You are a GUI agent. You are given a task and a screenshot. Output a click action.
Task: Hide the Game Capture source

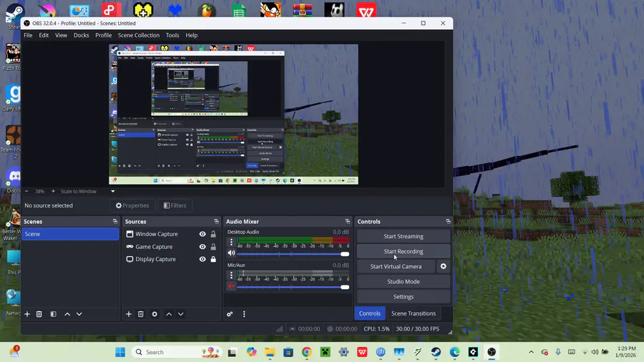(203, 247)
